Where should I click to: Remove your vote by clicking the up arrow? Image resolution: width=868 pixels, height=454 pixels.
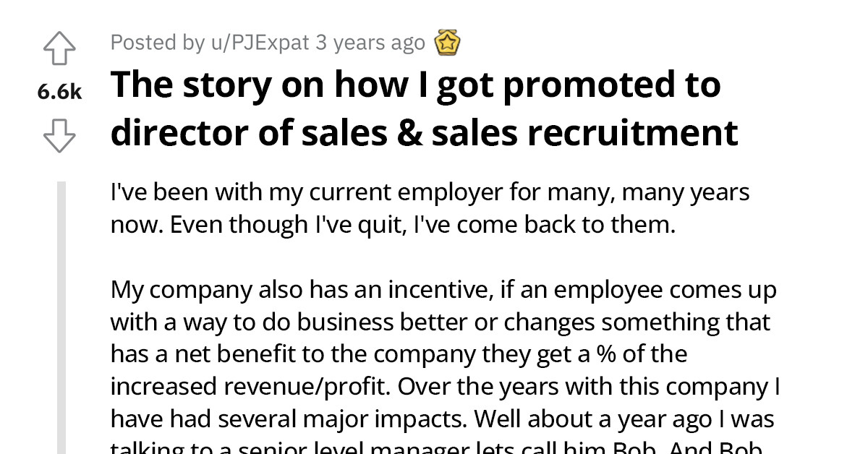pos(59,48)
